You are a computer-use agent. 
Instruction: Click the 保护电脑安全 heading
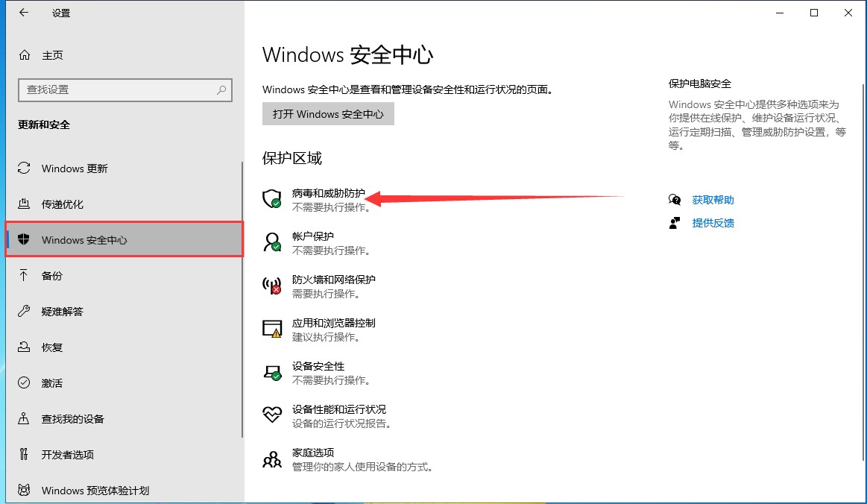(x=699, y=84)
